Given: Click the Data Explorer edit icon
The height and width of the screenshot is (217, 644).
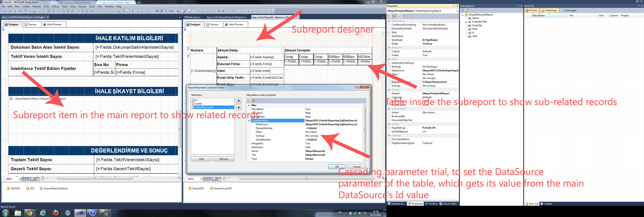Looking at the screenshot, I should coord(462,10).
